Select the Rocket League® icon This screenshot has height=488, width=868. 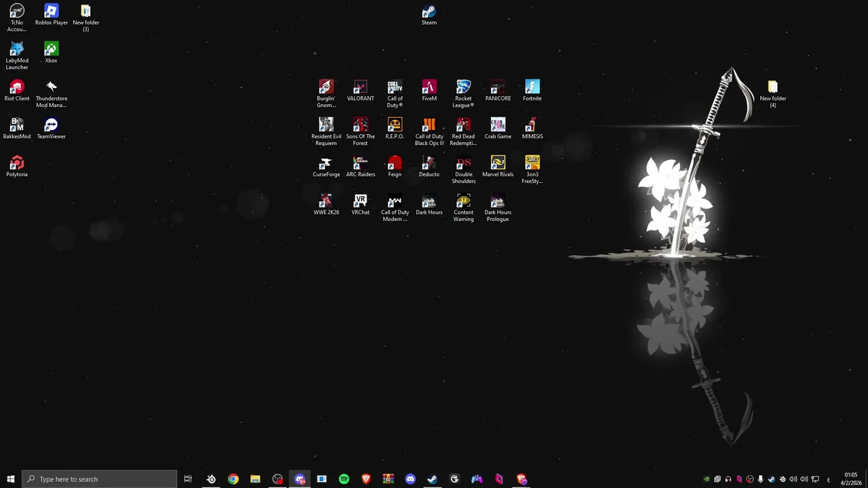pos(463,94)
